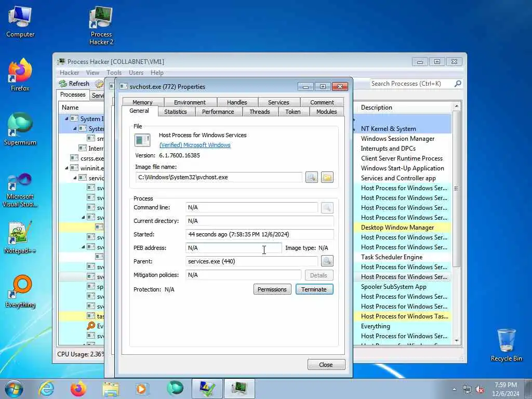The image size is (532, 399).
Task: Open Supermium from the taskbar
Action: pyautogui.click(x=175, y=389)
